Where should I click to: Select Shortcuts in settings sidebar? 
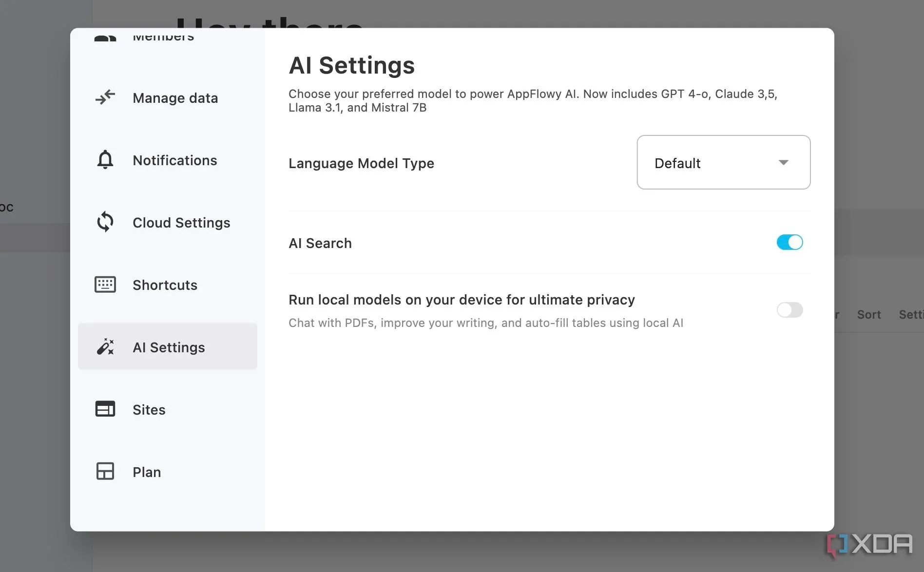(x=168, y=285)
